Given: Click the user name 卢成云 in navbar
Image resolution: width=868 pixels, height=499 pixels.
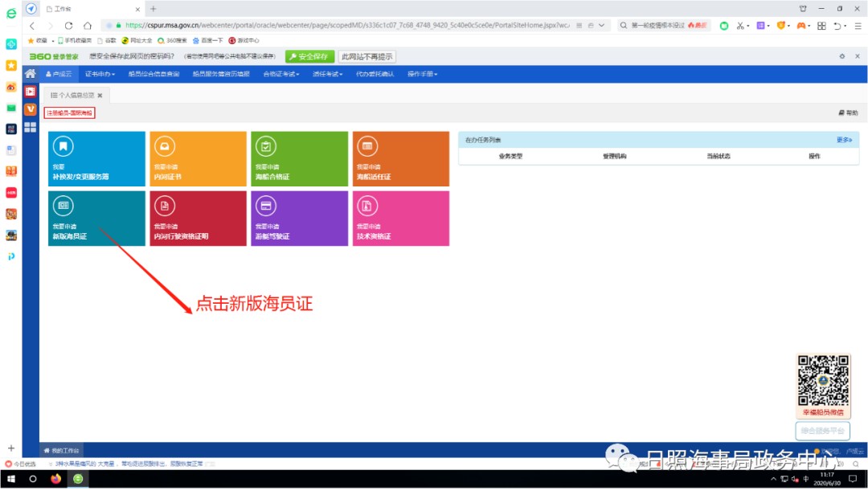Looking at the screenshot, I should pyautogui.click(x=59, y=74).
